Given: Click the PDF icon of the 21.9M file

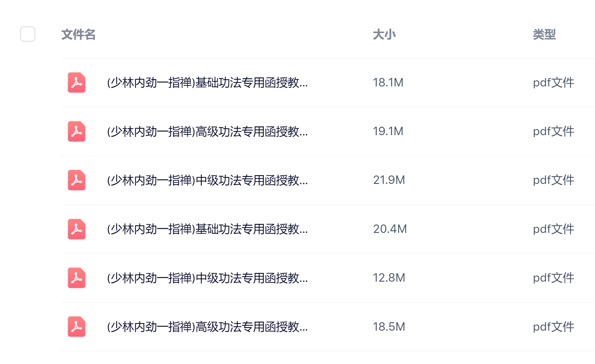Looking at the screenshot, I should point(77,180).
